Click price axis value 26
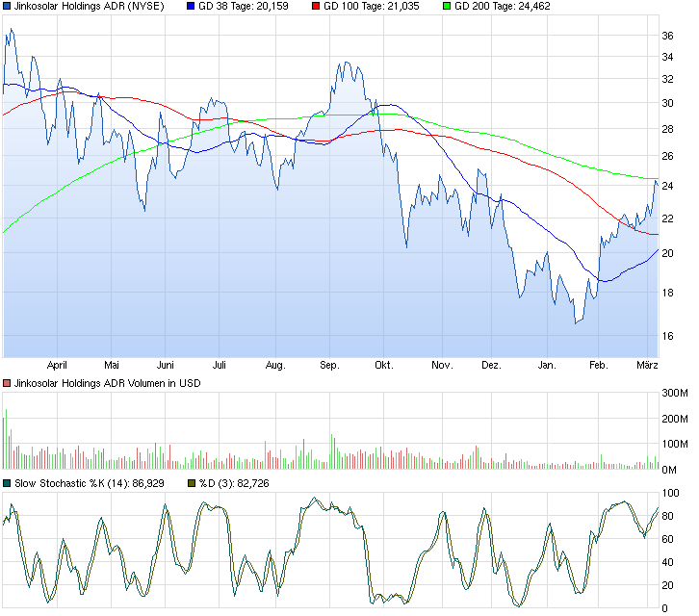 [x=667, y=157]
